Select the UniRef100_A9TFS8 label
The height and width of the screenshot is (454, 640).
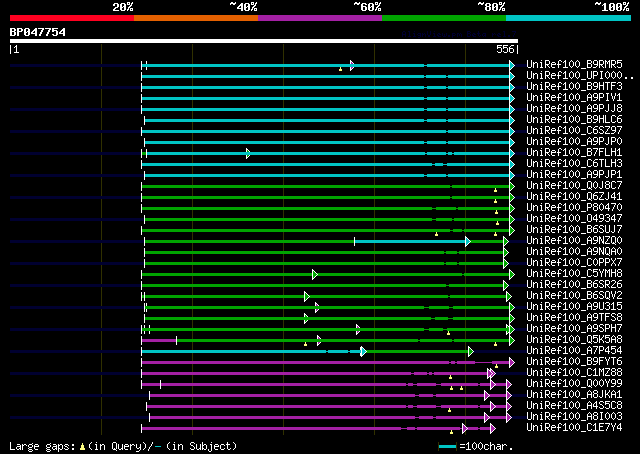(574, 318)
